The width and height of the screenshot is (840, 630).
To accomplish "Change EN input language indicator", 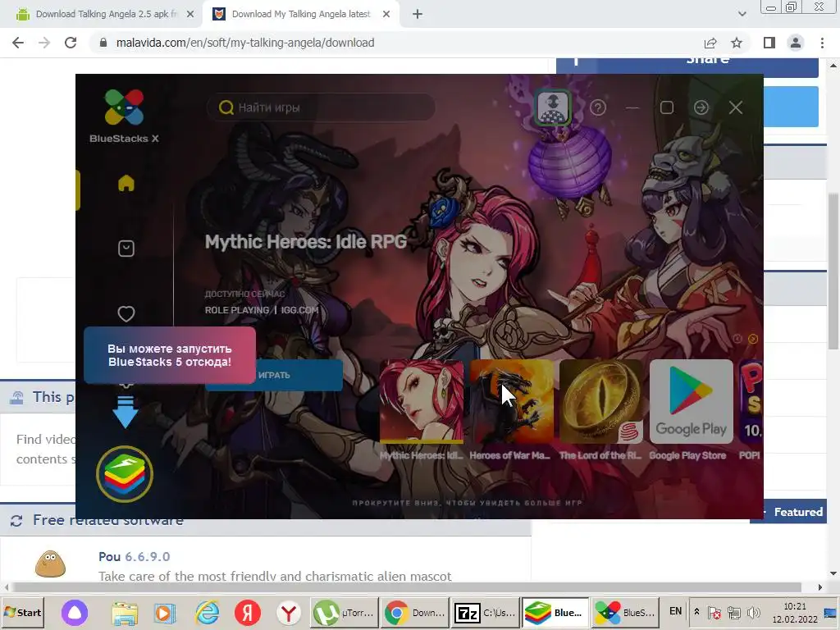I will pos(675,611).
